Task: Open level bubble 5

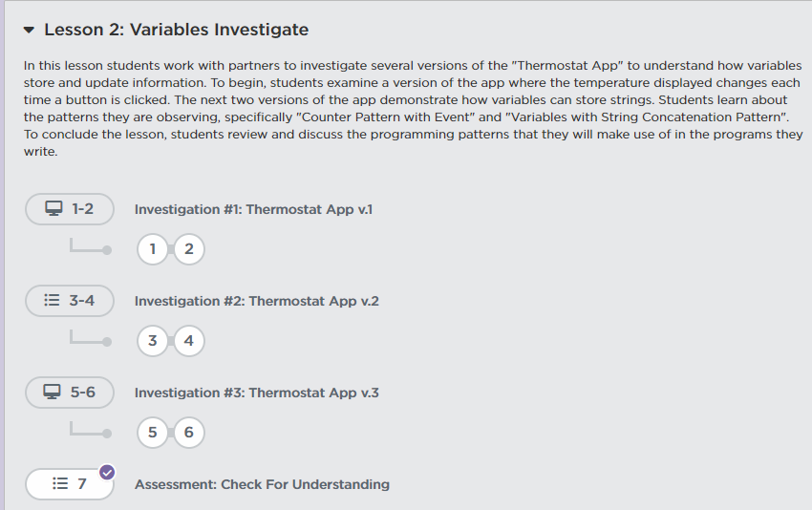Action: click(x=152, y=433)
